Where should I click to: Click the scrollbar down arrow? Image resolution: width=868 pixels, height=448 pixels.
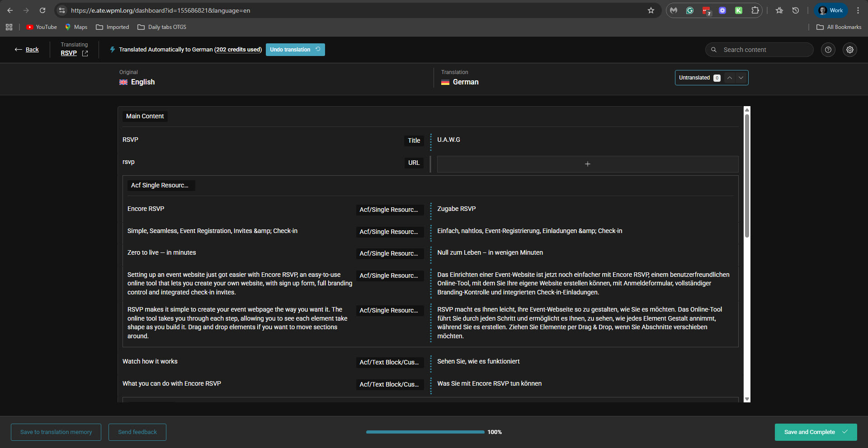747,399
